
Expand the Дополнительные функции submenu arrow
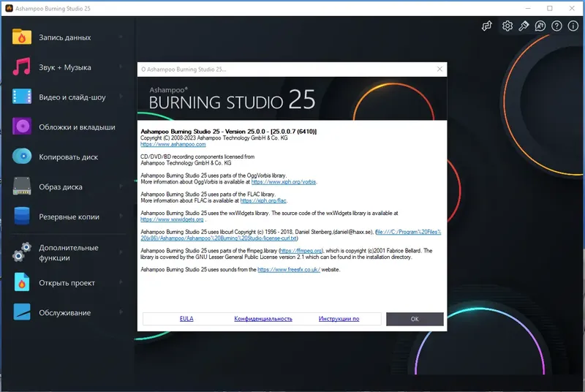[121, 252]
